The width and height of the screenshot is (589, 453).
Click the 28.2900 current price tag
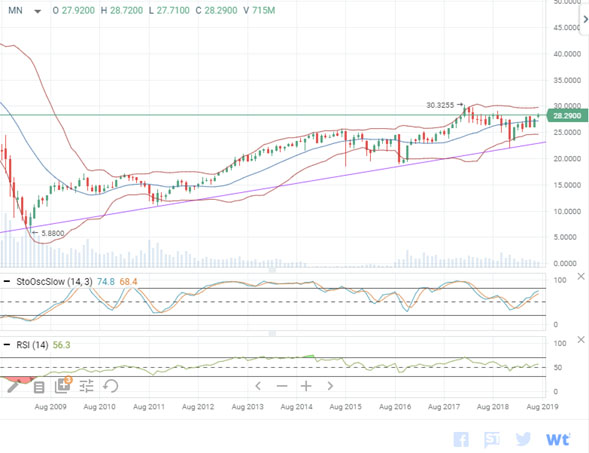pos(567,116)
